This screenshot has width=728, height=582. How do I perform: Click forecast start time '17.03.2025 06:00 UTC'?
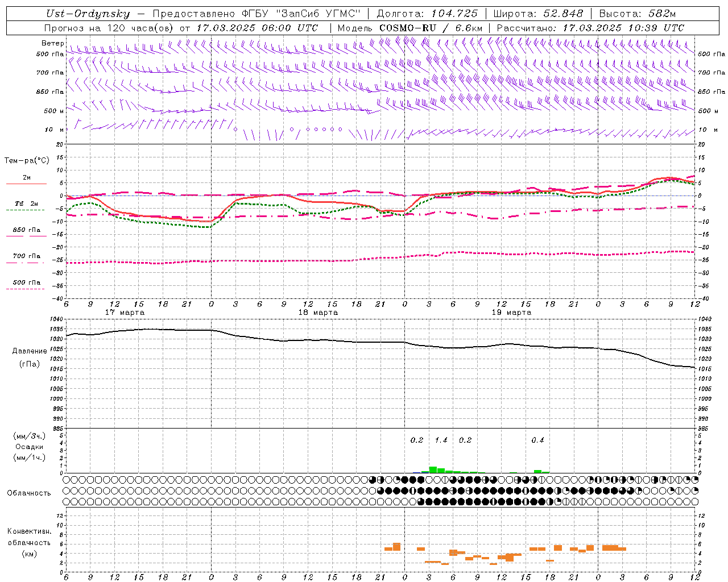[x=257, y=28]
